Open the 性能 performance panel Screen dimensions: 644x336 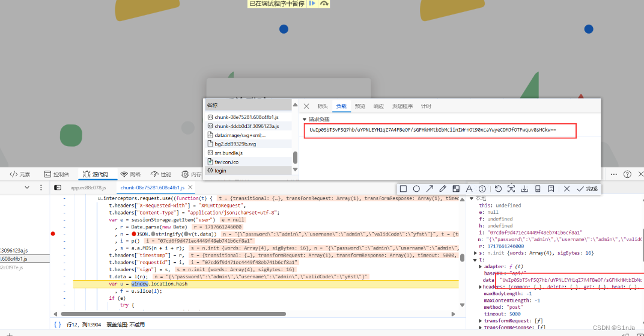click(x=161, y=174)
